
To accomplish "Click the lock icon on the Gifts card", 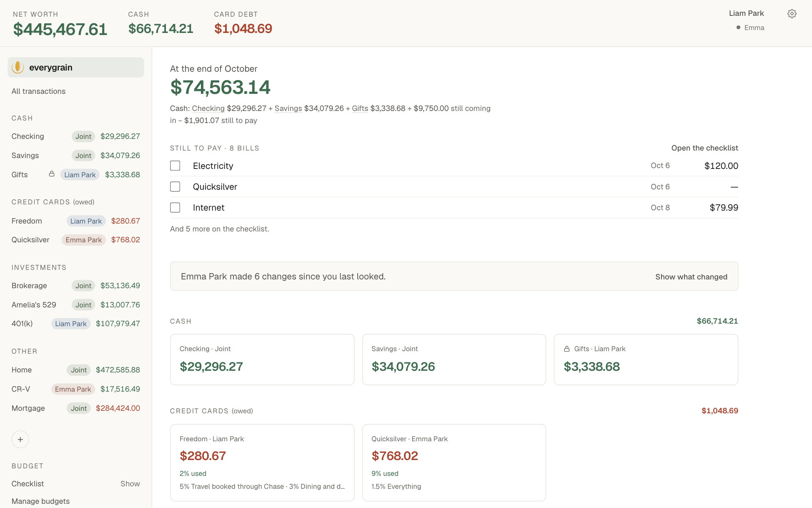I will [x=567, y=349].
